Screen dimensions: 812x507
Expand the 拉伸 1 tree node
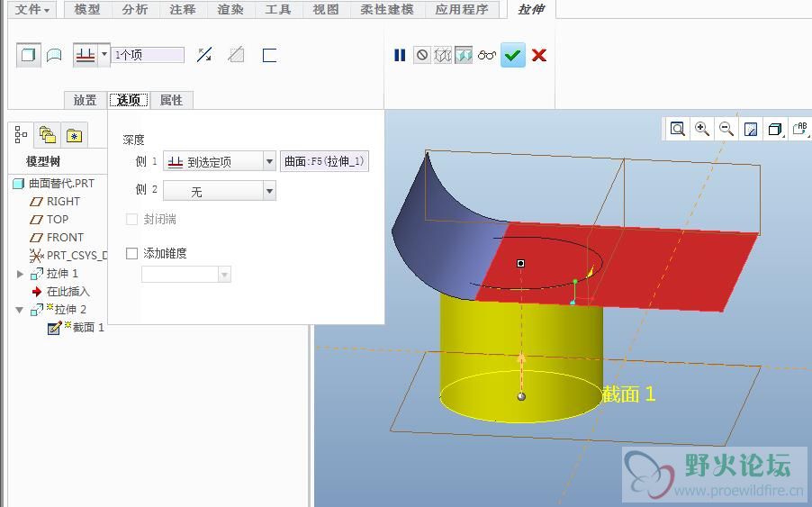(20, 274)
